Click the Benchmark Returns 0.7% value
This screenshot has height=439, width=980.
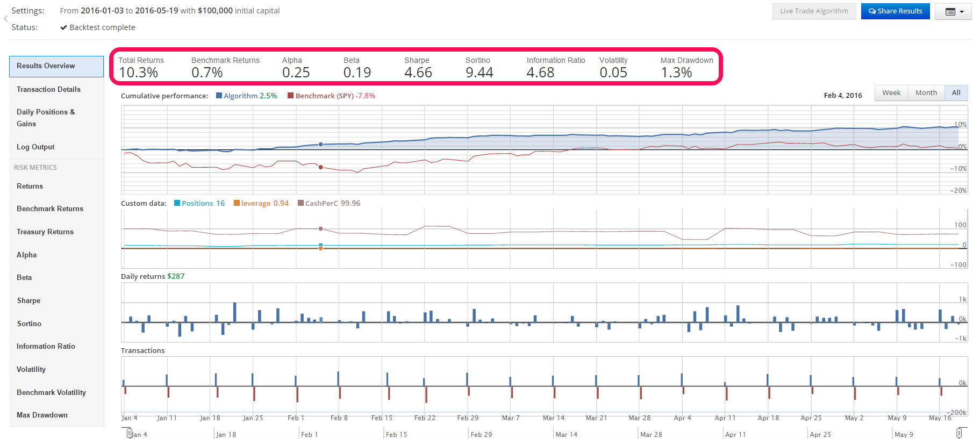(x=207, y=73)
